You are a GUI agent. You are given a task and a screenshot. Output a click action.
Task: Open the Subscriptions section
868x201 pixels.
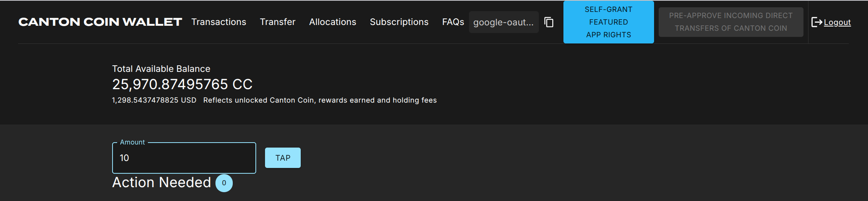tap(399, 22)
